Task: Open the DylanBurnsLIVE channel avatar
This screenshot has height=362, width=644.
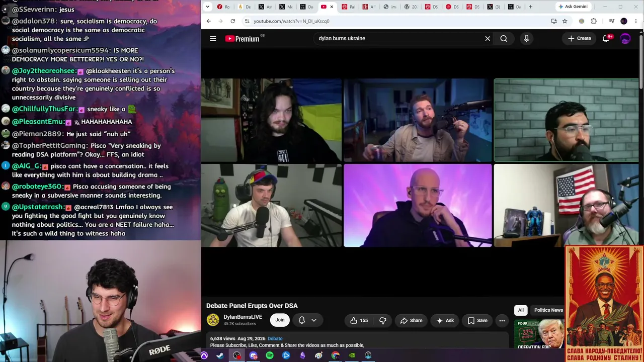Action: (213, 320)
